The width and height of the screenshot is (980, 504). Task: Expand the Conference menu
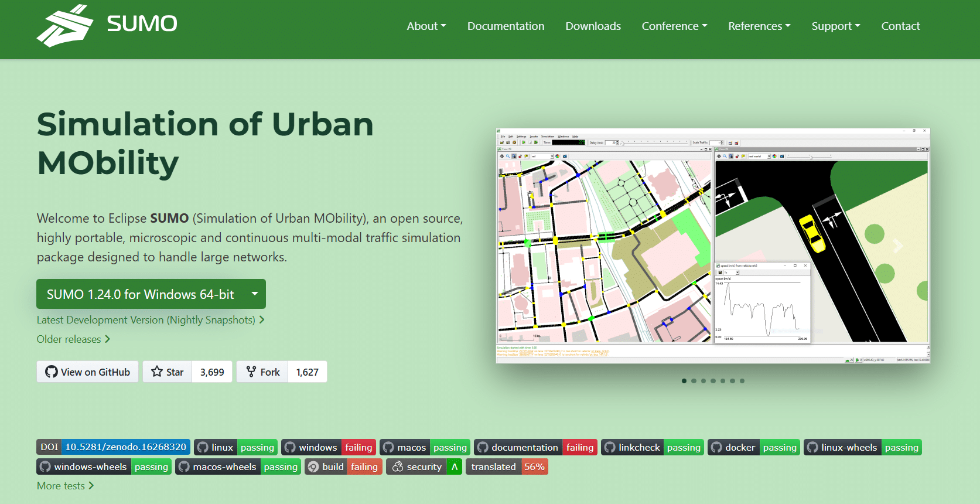pos(674,26)
